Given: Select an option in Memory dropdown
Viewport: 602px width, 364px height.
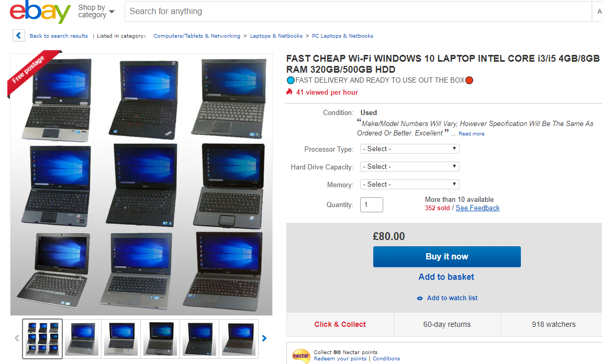Looking at the screenshot, I should click(410, 185).
